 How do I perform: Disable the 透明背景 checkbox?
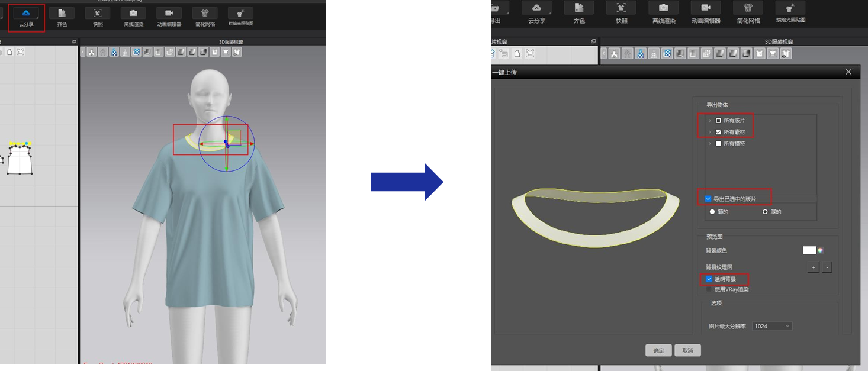[x=709, y=279]
